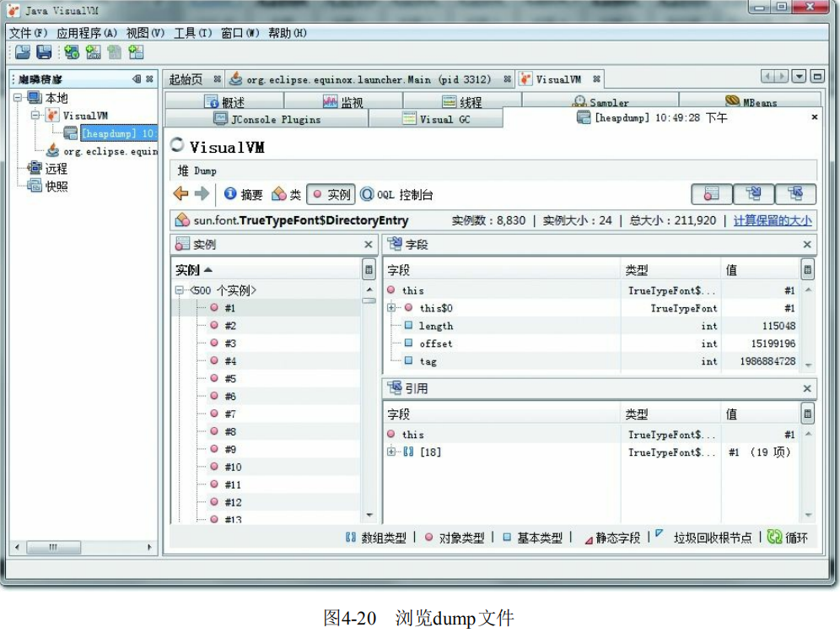Open the Visual GC tab
The image size is (840, 633).
435,119
